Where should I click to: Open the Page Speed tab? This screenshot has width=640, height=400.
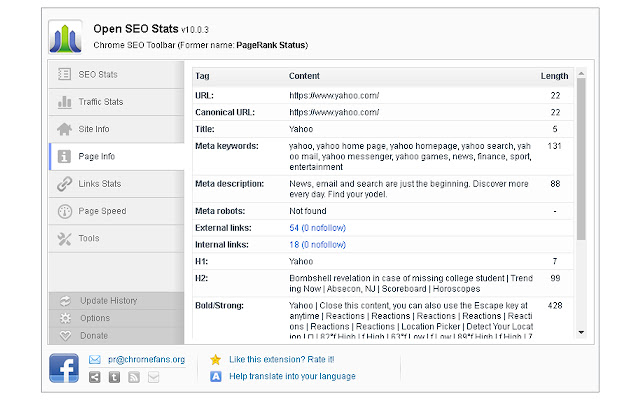[x=101, y=211]
